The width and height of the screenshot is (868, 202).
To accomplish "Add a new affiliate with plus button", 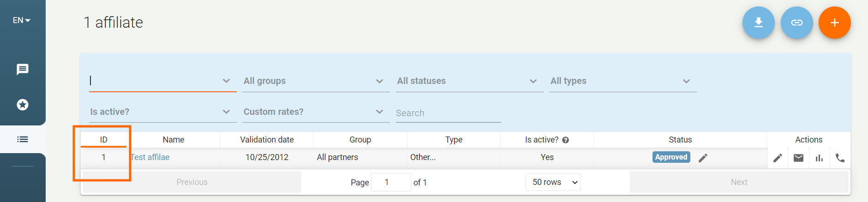I will click(x=834, y=23).
